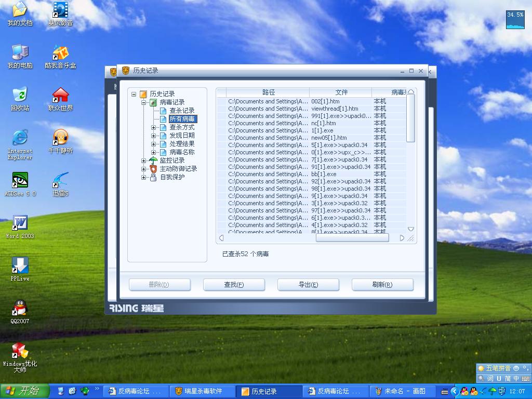Expand the 处理结果 tree node
532x399 pixels.
(153, 144)
